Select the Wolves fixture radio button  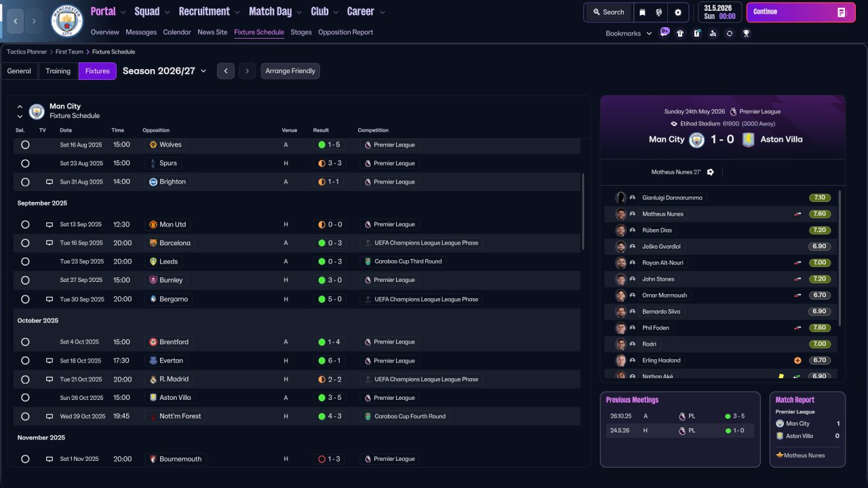pyautogui.click(x=25, y=144)
